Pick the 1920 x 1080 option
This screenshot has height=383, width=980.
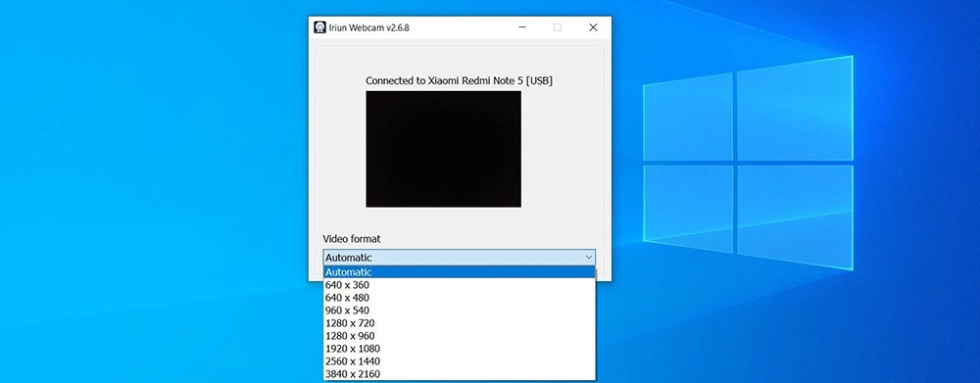[459, 349]
